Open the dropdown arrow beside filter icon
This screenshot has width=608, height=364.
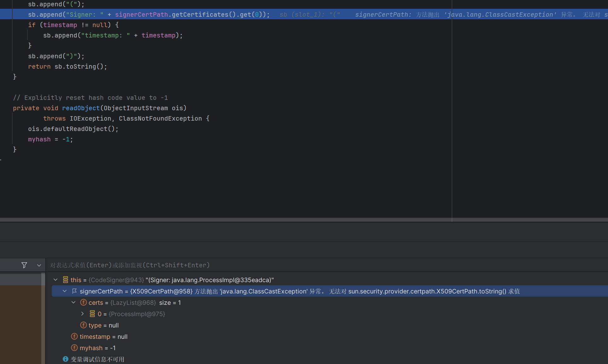pos(39,265)
